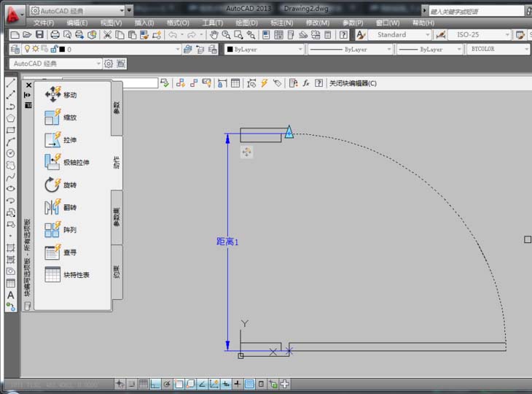Click the 拉伸 (Stretch) action icon
Viewport: 532px width, 394px height.
tap(53, 139)
